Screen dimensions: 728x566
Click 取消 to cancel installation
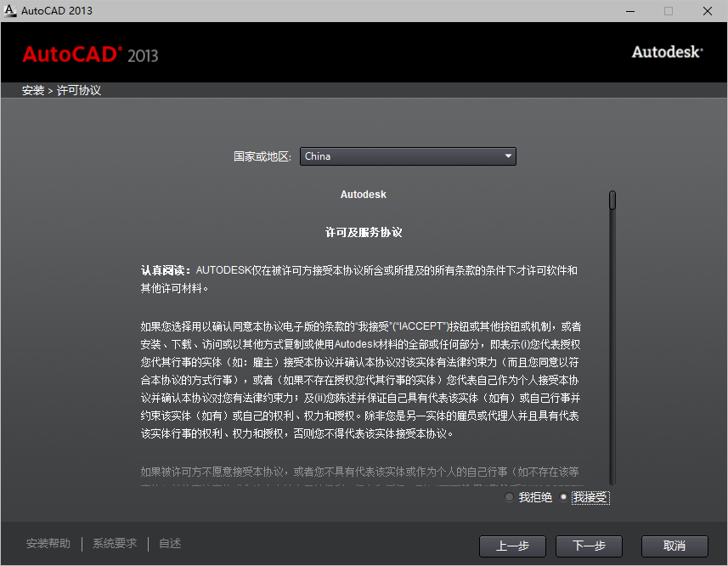click(x=674, y=546)
